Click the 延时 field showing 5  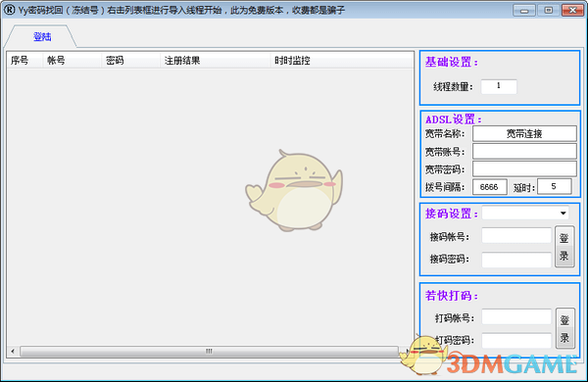tap(555, 187)
